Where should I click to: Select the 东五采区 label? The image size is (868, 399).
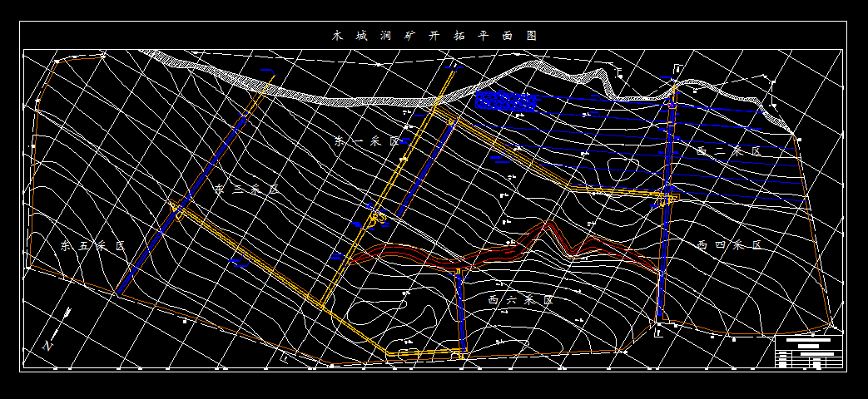[93, 246]
